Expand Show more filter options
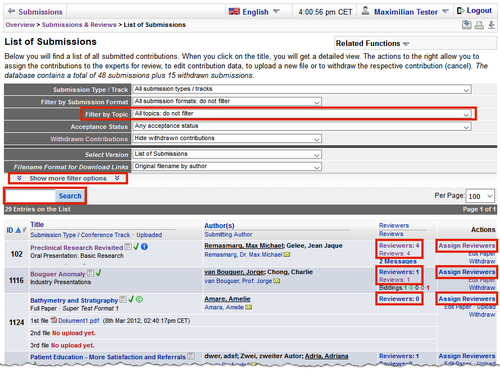 click(68, 178)
